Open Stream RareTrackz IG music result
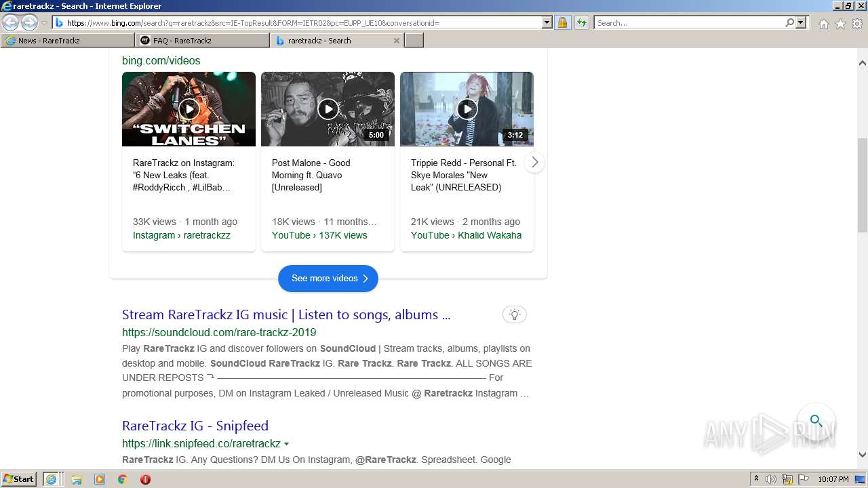Viewport: 868px width, 488px height. point(286,314)
